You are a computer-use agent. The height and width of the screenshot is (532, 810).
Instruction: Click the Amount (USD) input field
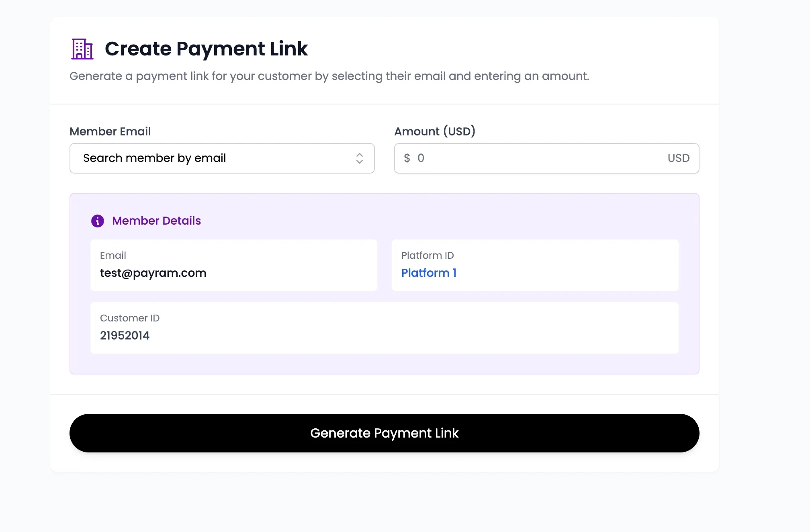pyautogui.click(x=538, y=158)
